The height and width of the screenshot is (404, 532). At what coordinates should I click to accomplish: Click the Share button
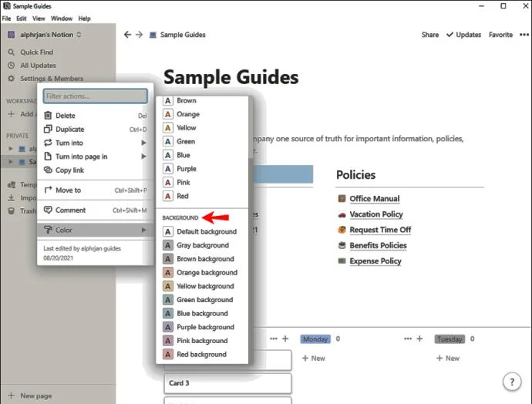[430, 35]
